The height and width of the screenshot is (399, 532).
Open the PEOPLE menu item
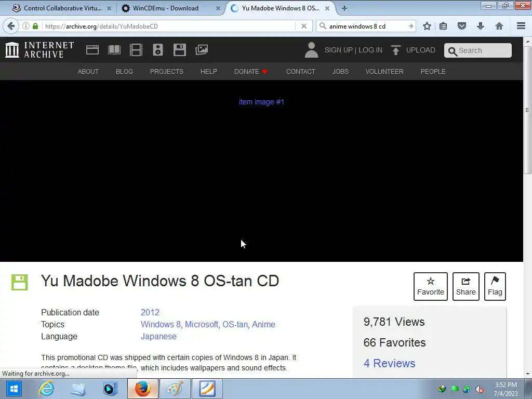[433, 72]
